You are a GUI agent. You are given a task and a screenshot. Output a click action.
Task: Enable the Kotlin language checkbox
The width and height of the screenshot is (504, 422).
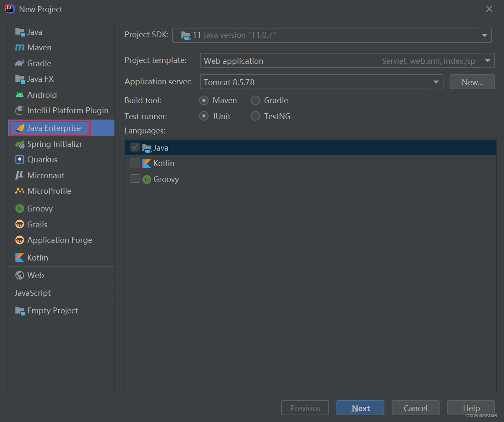(x=135, y=163)
